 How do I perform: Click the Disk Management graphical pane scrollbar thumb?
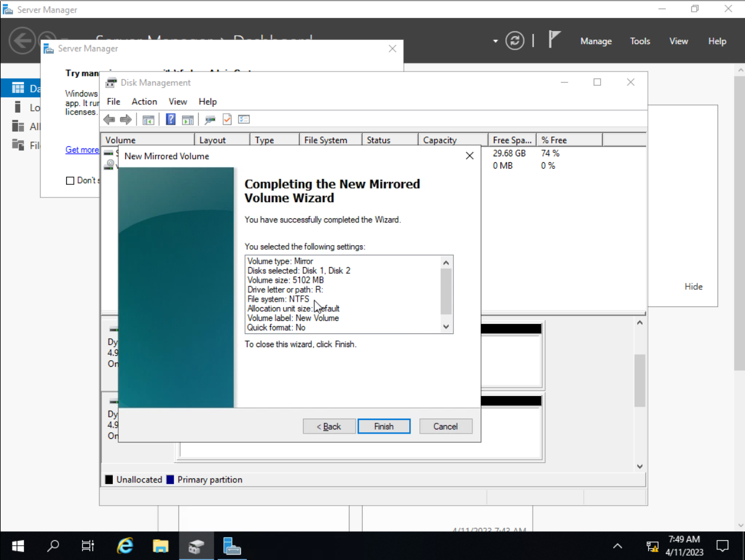tap(639, 380)
